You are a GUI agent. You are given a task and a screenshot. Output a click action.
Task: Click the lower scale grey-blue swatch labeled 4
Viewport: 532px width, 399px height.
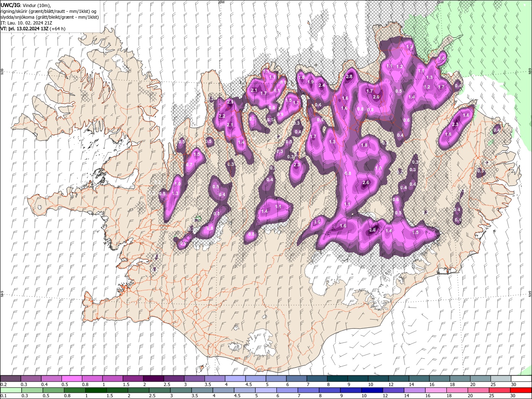pos(223,390)
